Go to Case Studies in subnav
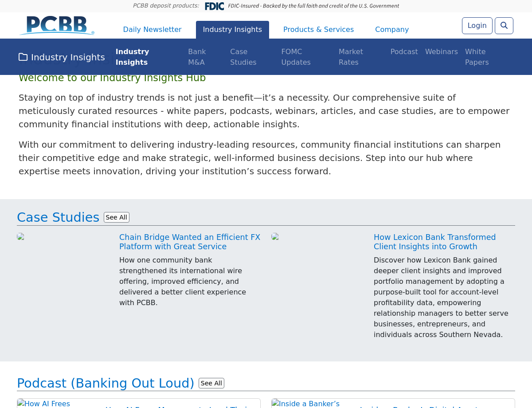The height and width of the screenshot is (408, 532). click(243, 57)
